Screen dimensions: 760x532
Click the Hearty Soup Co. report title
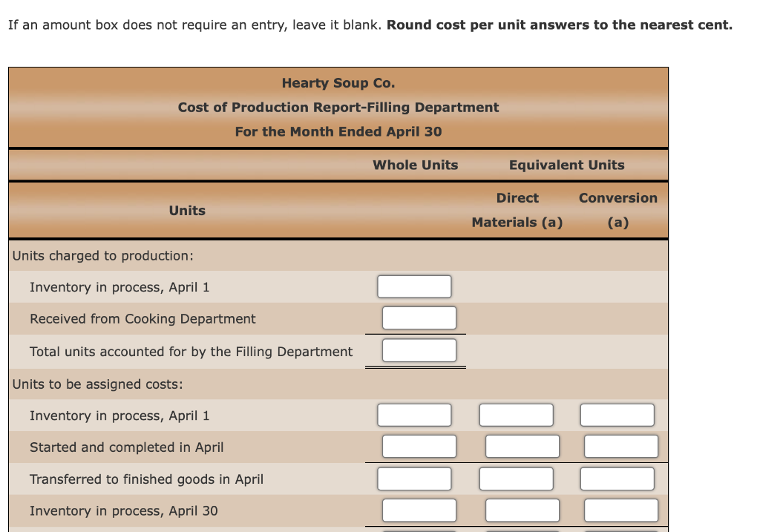tap(338, 82)
